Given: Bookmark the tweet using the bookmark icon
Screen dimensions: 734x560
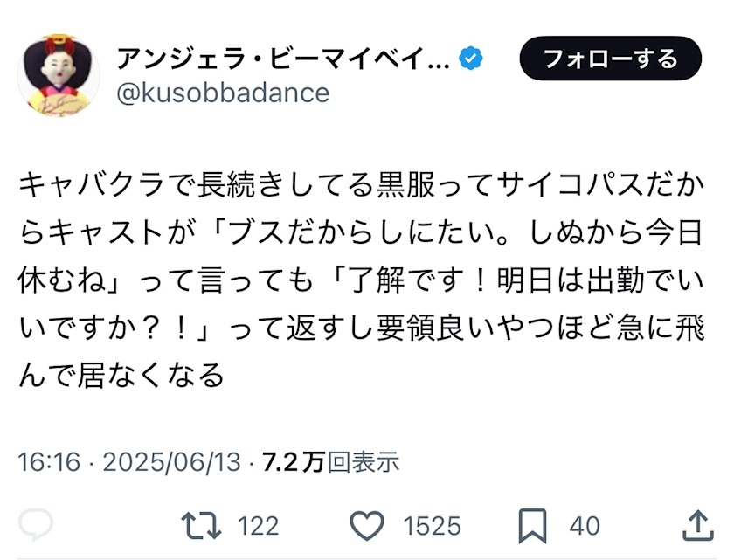Looking at the screenshot, I should pos(533,526).
